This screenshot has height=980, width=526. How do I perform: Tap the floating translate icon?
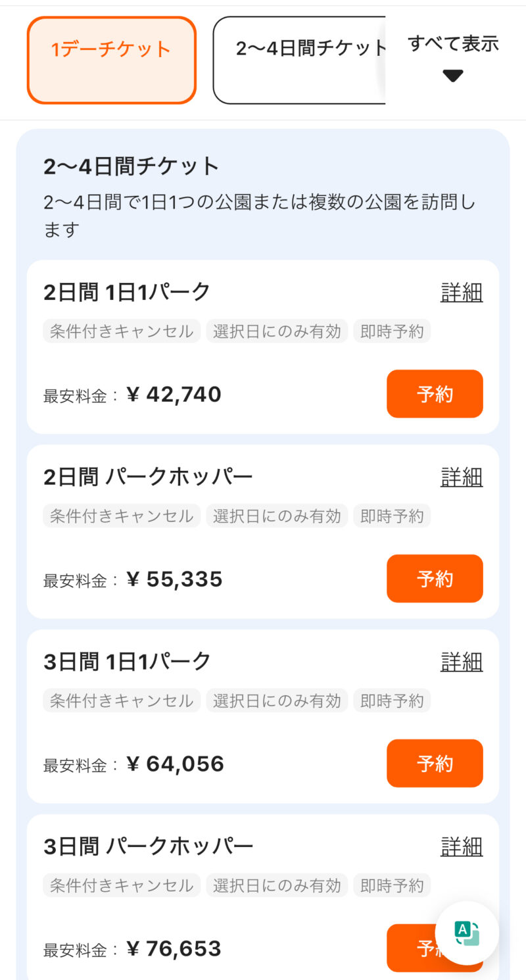point(467,933)
